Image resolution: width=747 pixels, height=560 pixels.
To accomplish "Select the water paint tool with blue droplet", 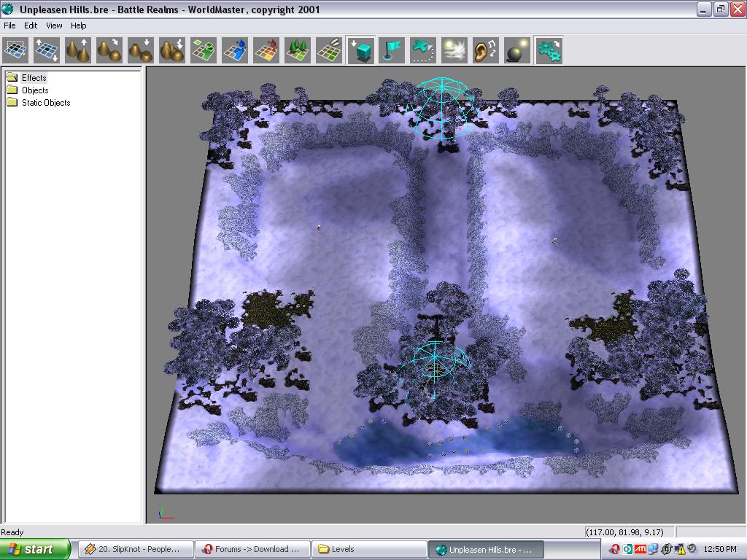I will 235,51.
